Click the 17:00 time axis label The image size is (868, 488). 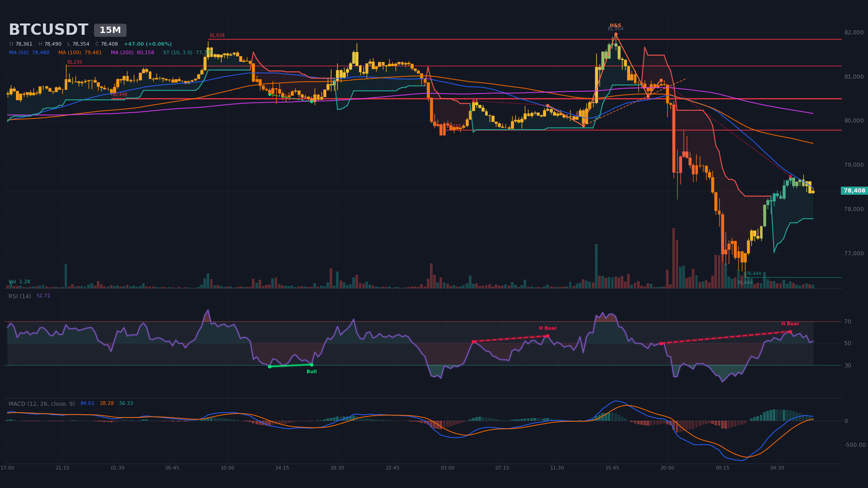pyautogui.click(x=8, y=468)
